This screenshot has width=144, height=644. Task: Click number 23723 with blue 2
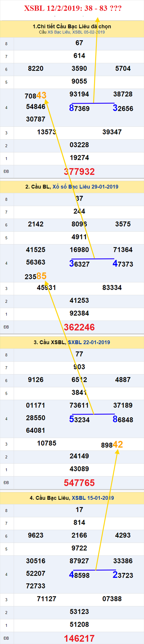click(x=123, y=575)
